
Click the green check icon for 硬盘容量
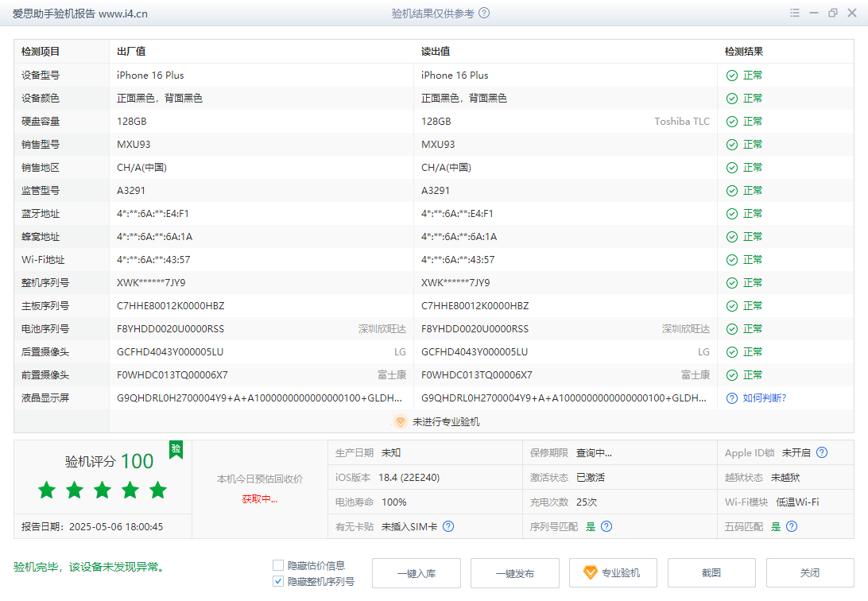click(x=732, y=122)
